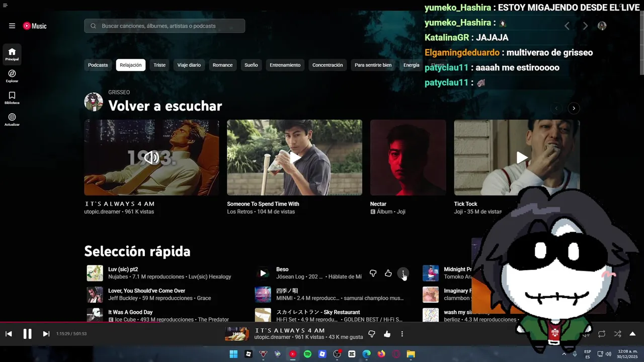Open CapCut from the taskbar
Screen dimensions: 644x362
pyautogui.click(x=352, y=354)
